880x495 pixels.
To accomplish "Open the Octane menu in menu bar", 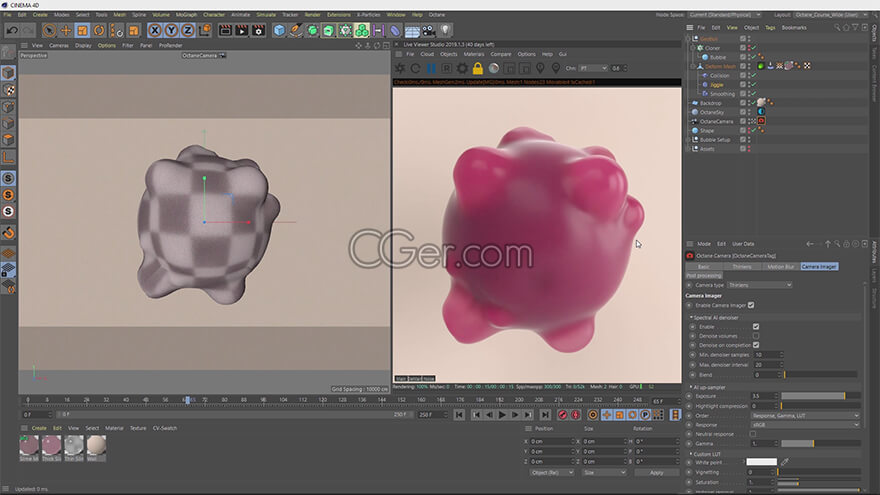I will click(x=437, y=15).
